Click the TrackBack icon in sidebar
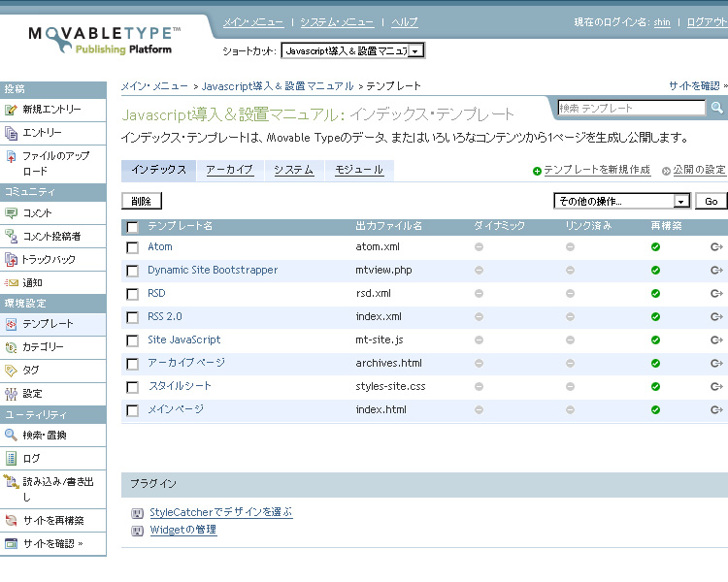Image resolution: width=728 pixels, height=582 pixels. click(11, 259)
